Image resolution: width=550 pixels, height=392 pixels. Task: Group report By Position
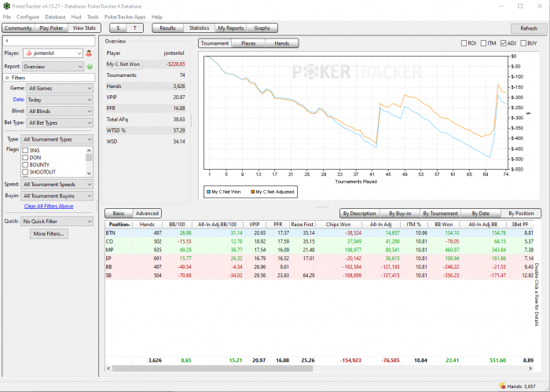pyautogui.click(x=521, y=213)
